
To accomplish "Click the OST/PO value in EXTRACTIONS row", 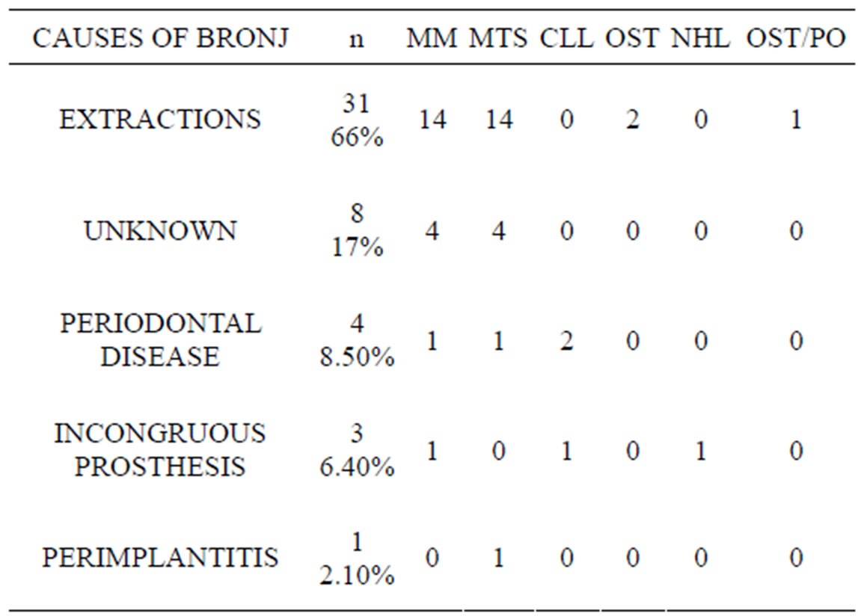I will [x=796, y=120].
